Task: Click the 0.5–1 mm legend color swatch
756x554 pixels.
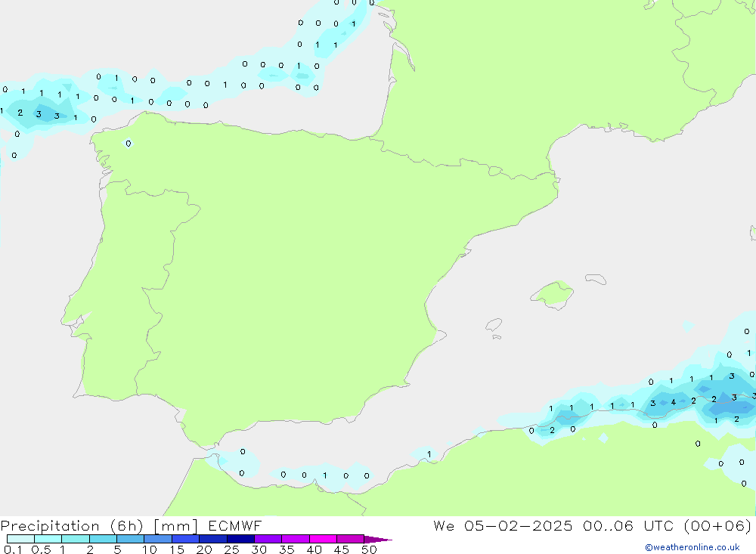Action: point(48,539)
